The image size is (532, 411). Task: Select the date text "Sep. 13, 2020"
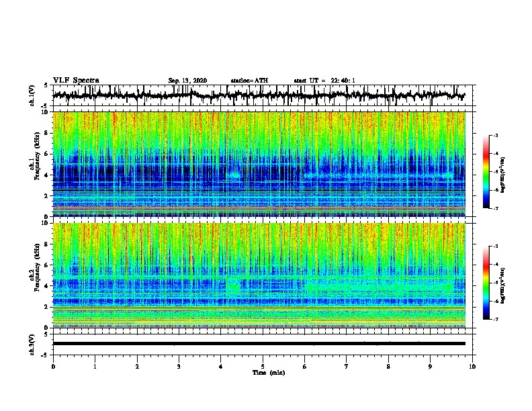point(187,81)
